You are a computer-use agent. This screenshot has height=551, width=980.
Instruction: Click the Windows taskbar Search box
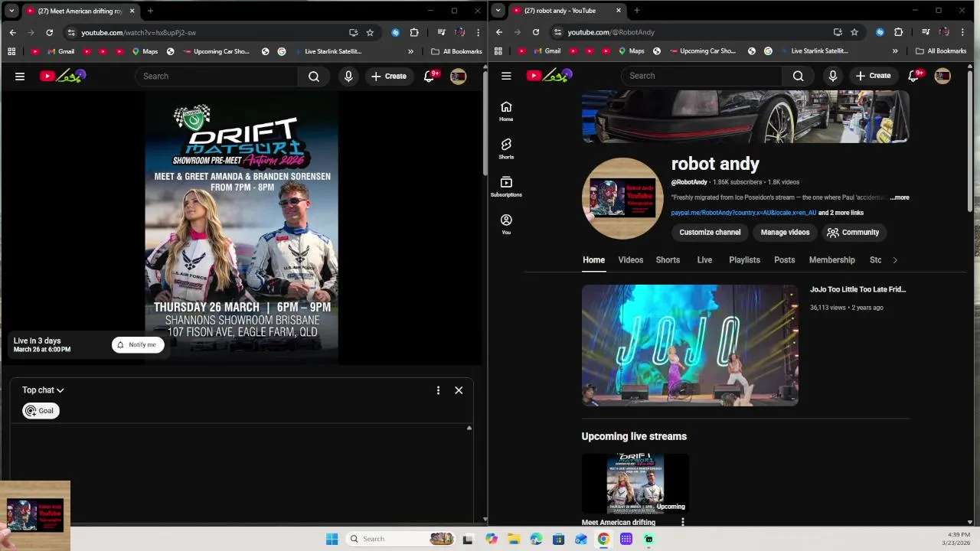400,539
